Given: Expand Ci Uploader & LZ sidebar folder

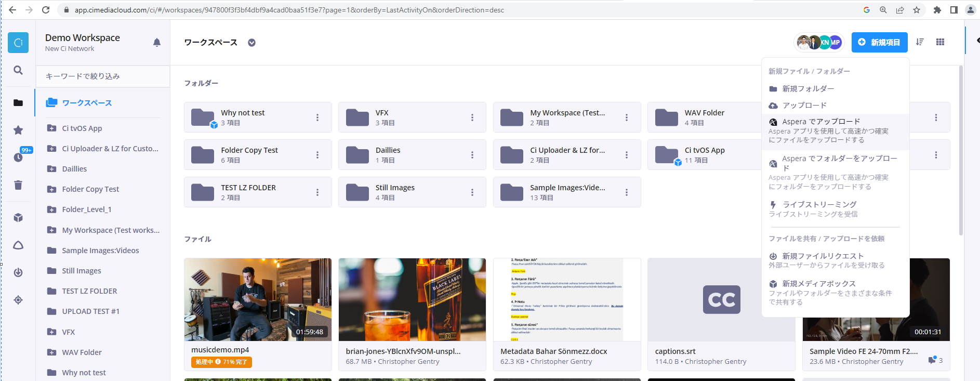Looking at the screenshot, I should (51, 149).
